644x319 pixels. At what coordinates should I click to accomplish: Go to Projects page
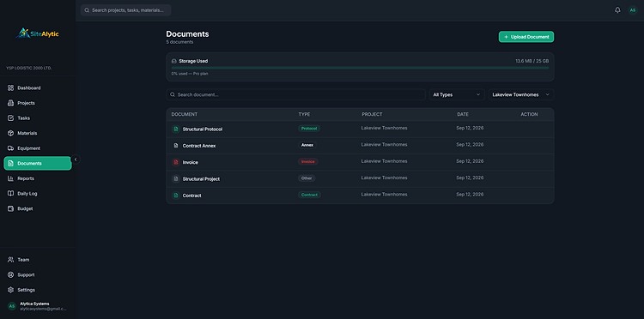38,103
